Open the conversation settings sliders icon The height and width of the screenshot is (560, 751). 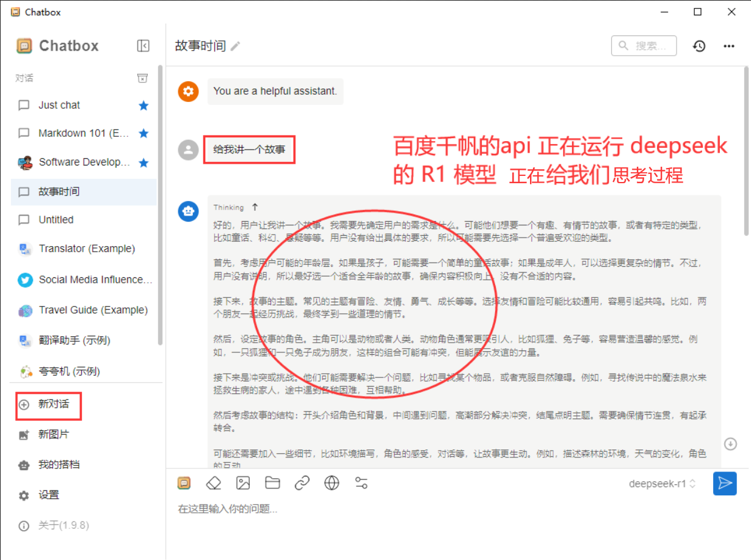point(361,484)
